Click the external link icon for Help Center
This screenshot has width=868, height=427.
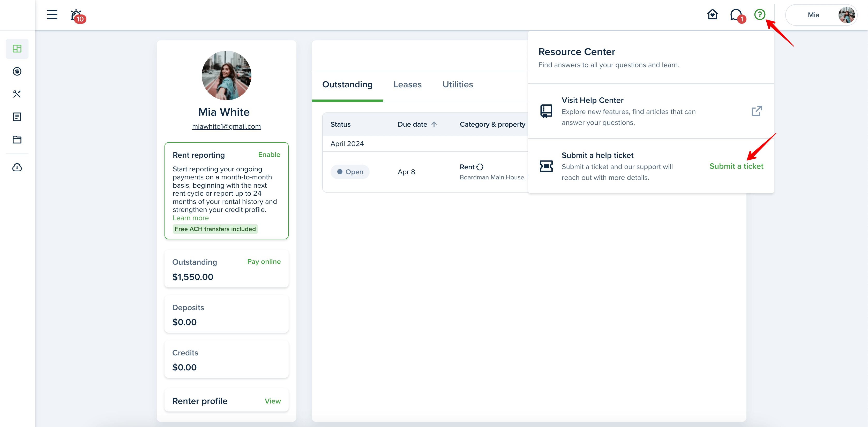coord(757,111)
